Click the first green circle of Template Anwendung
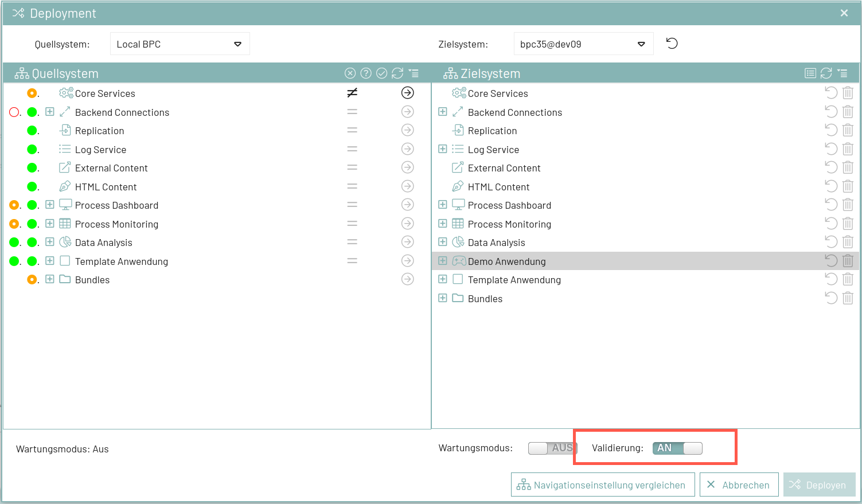862x504 pixels. coord(14,261)
